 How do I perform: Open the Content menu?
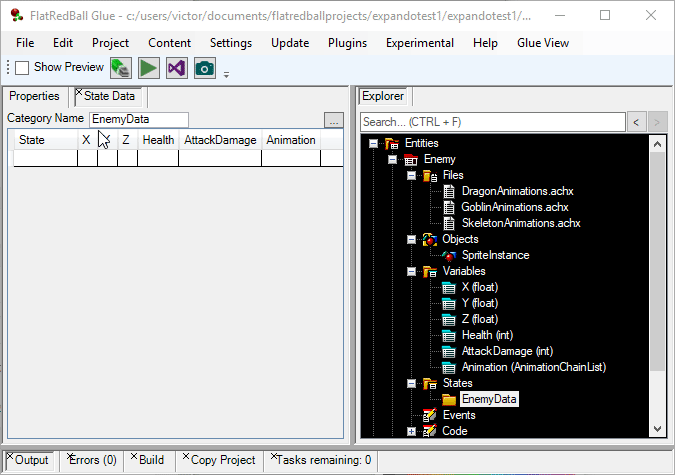170,43
